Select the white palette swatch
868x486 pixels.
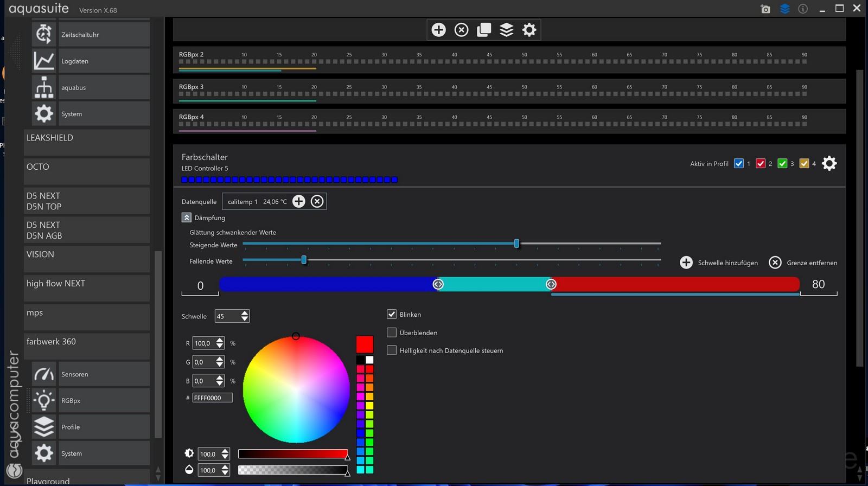(369, 360)
